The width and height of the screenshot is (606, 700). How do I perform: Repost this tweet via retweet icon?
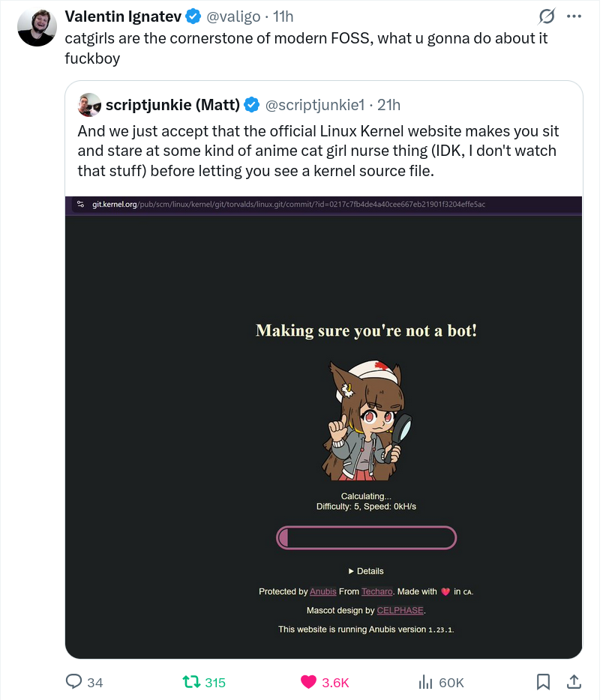click(192, 682)
